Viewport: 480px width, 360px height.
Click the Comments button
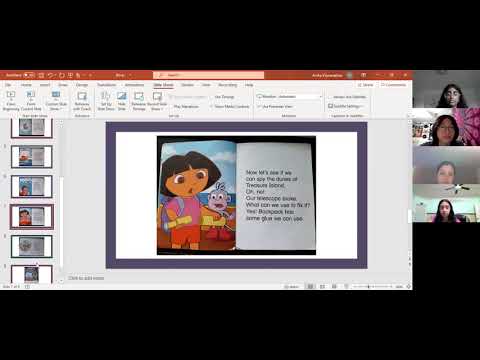tap(394, 85)
